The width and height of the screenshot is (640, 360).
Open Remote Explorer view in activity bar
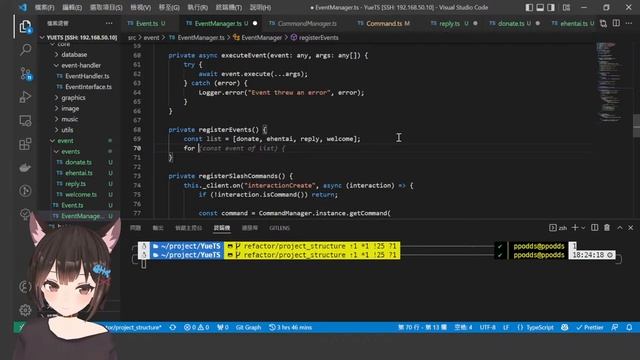(25, 121)
